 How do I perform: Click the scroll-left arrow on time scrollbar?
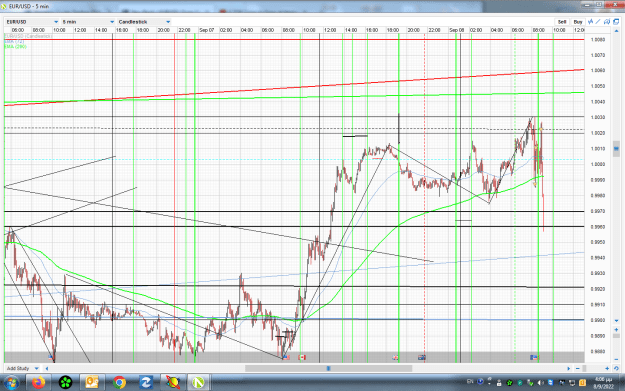[47, 368]
